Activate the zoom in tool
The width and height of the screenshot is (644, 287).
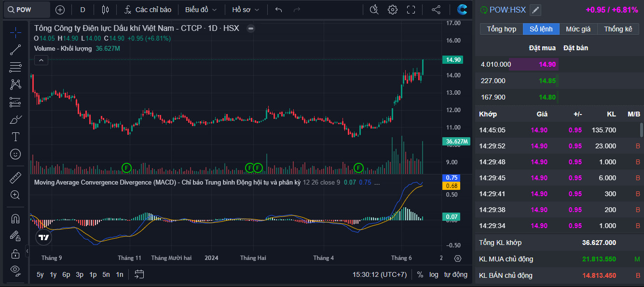tap(15, 195)
